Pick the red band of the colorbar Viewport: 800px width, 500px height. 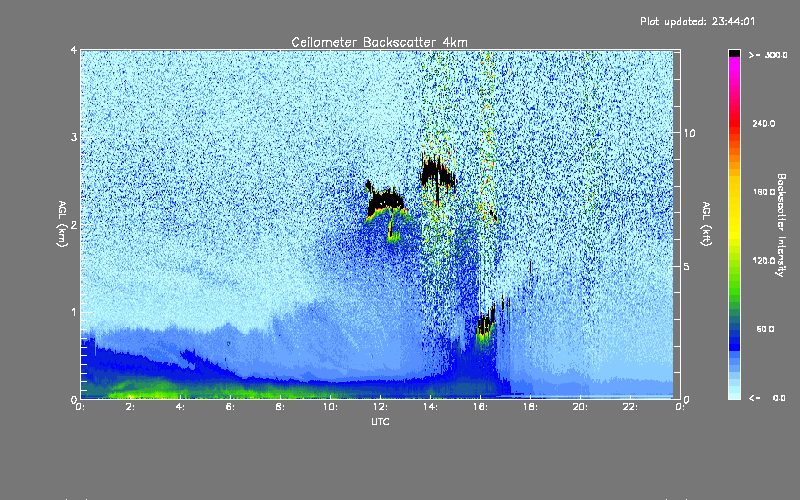[x=734, y=122]
